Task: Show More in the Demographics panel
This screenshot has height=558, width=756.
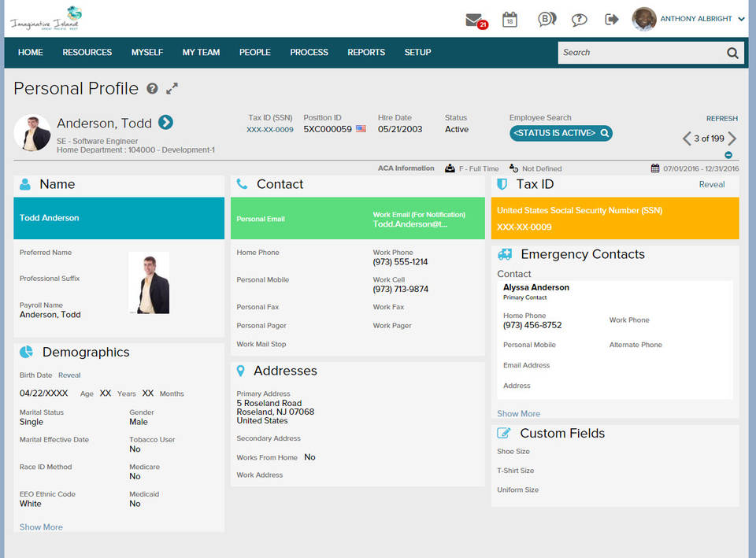Action: [x=40, y=527]
